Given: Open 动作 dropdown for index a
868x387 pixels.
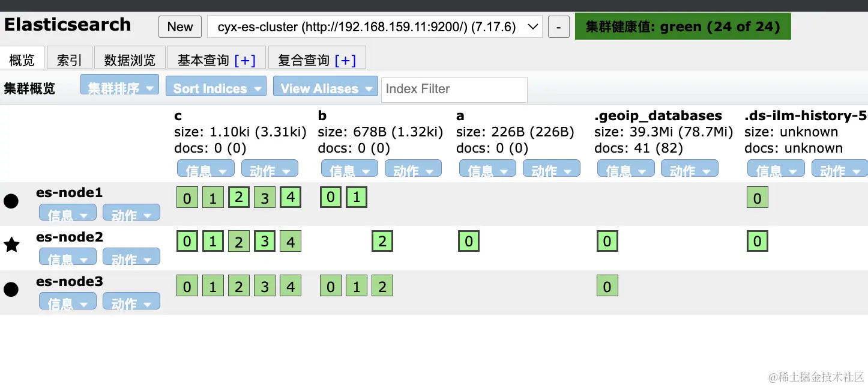Looking at the screenshot, I should [x=552, y=168].
